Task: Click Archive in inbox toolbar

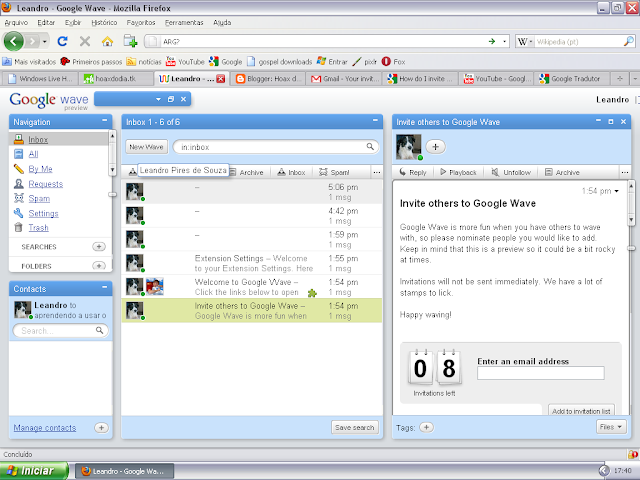Action: (x=247, y=172)
